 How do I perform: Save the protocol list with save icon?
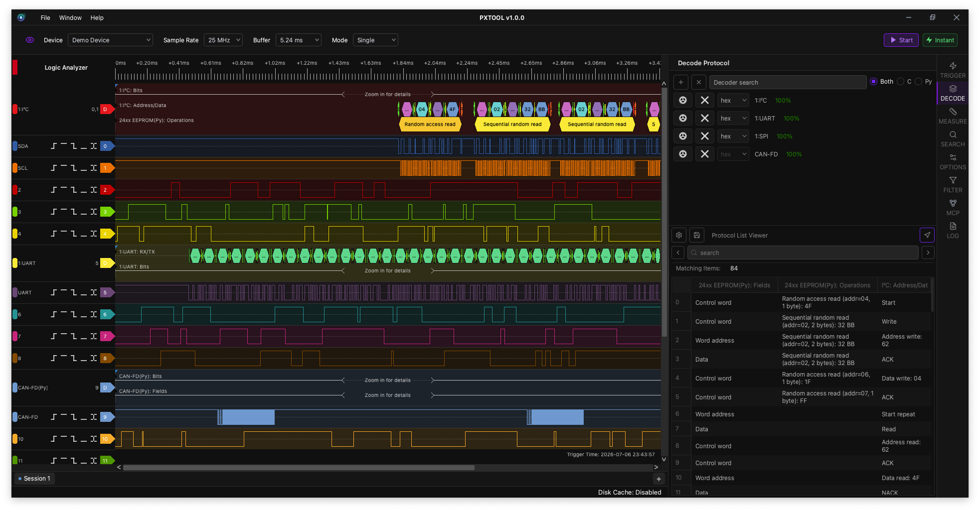(x=697, y=235)
